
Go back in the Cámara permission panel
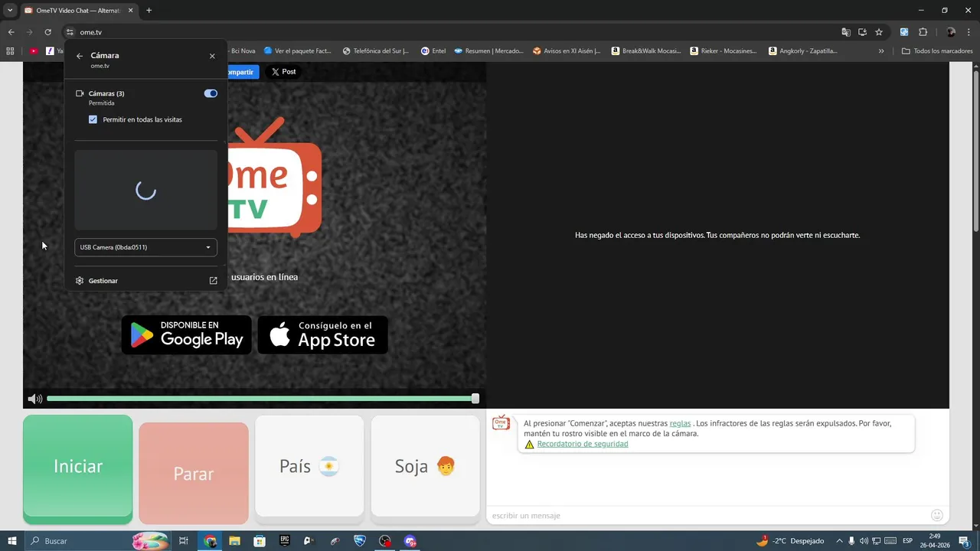pyautogui.click(x=80, y=56)
